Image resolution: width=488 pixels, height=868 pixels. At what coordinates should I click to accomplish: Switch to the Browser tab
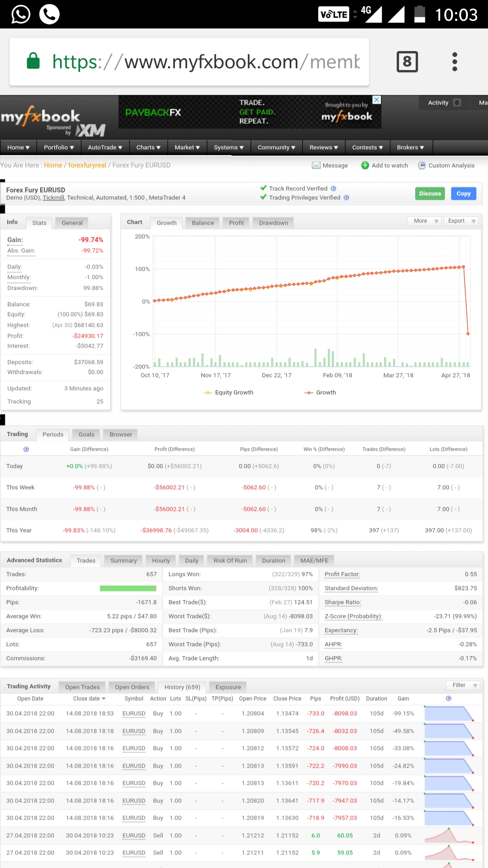pyautogui.click(x=121, y=434)
